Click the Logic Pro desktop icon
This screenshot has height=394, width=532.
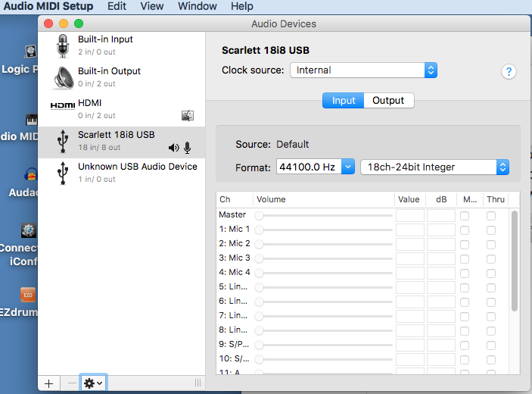pyautogui.click(x=30, y=52)
